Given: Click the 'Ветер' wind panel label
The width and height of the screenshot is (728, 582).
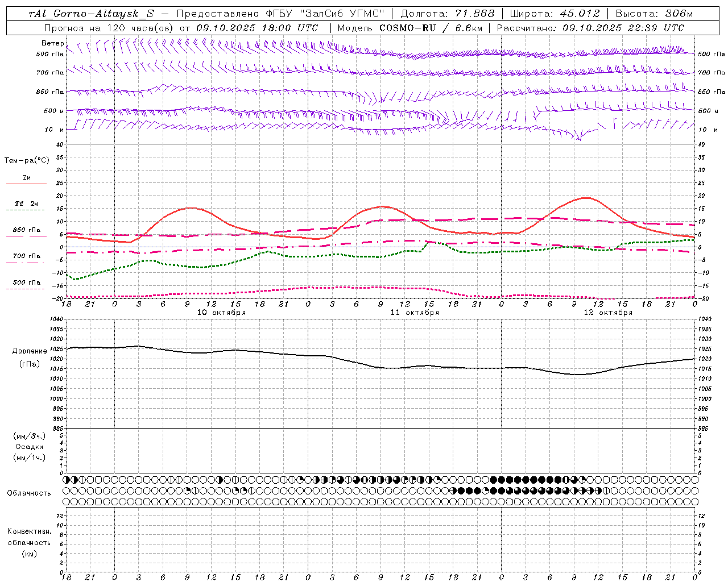Looking at the screenshot, I should point(52,43).
